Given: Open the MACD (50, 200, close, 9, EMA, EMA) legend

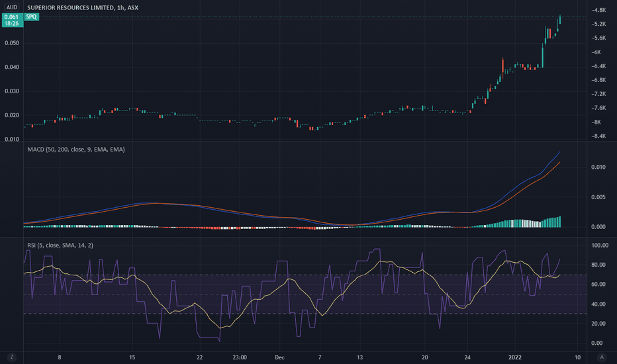Looking at the screenshot, I should pos(76,149).
